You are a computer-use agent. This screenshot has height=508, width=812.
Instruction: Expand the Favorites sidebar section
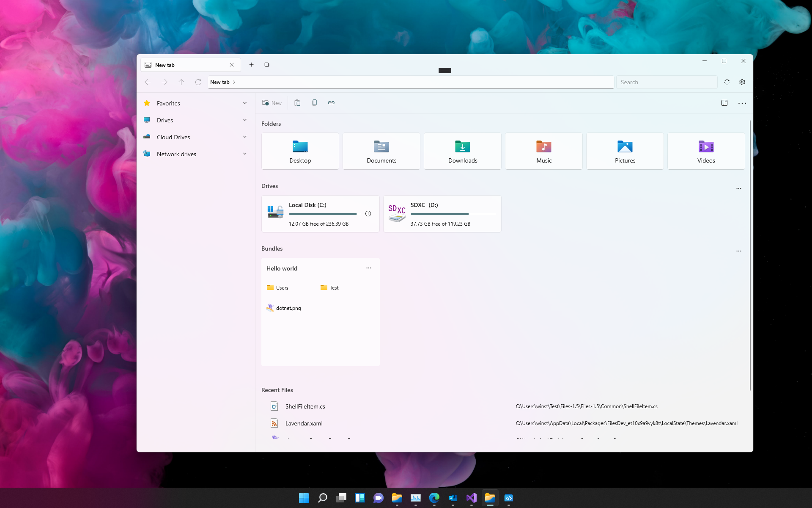tap(245, 103)
